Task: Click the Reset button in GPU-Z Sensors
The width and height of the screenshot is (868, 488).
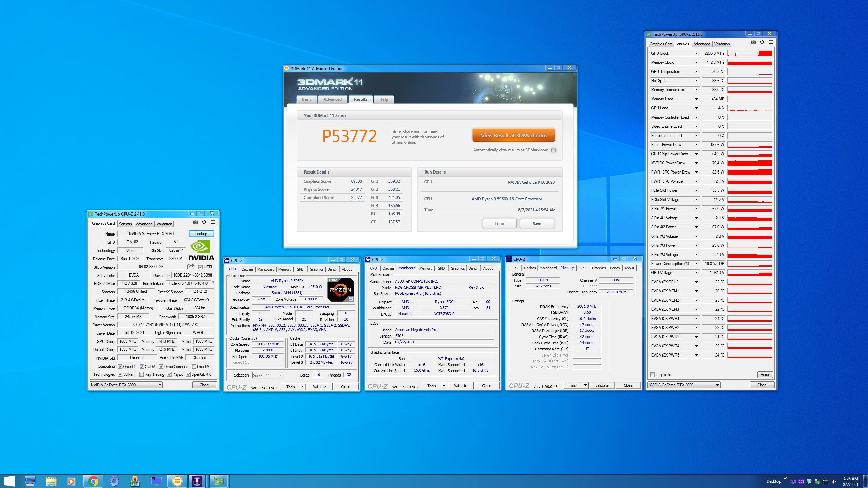Action: (765, 374)
